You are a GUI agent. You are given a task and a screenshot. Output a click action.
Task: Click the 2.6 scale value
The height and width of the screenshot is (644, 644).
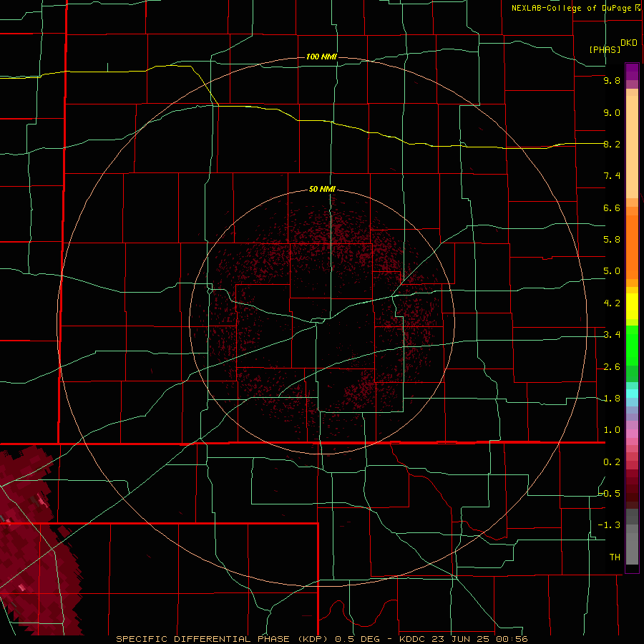click(612, 367)
